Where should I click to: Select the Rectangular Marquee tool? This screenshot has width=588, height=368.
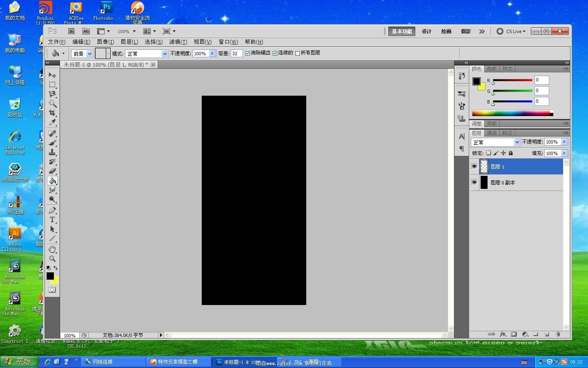[x=52, y=85]
